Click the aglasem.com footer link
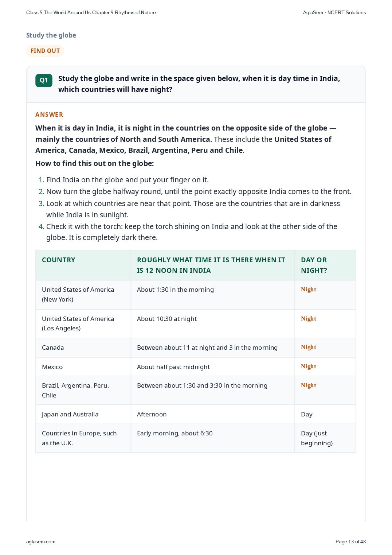392x555 pixels. [41, 542]
